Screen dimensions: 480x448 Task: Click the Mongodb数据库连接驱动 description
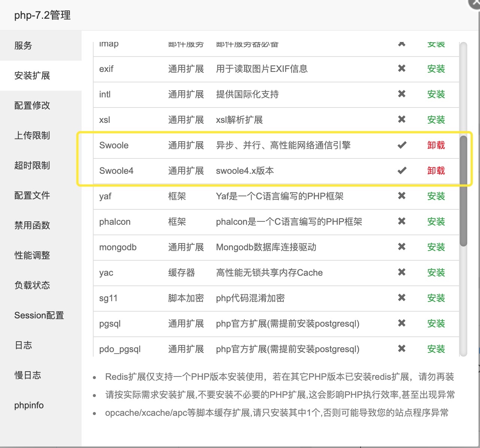[266, 247]
